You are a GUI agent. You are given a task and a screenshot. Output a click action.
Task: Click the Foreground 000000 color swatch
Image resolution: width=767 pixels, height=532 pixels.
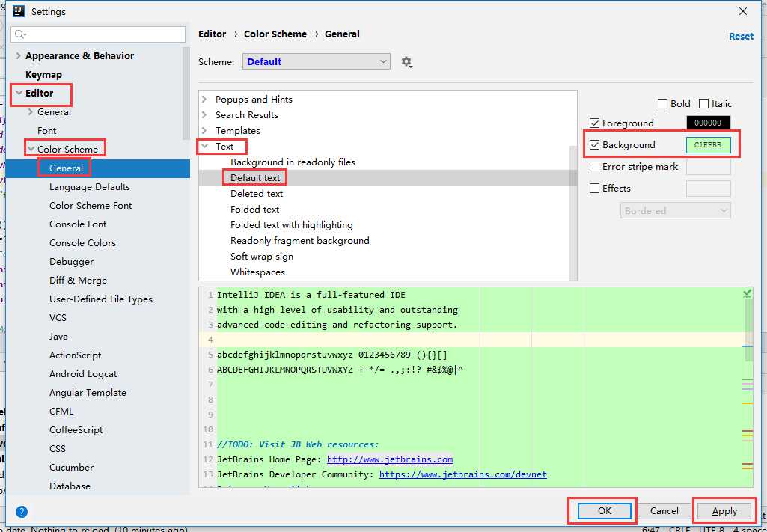click(709, 123)
